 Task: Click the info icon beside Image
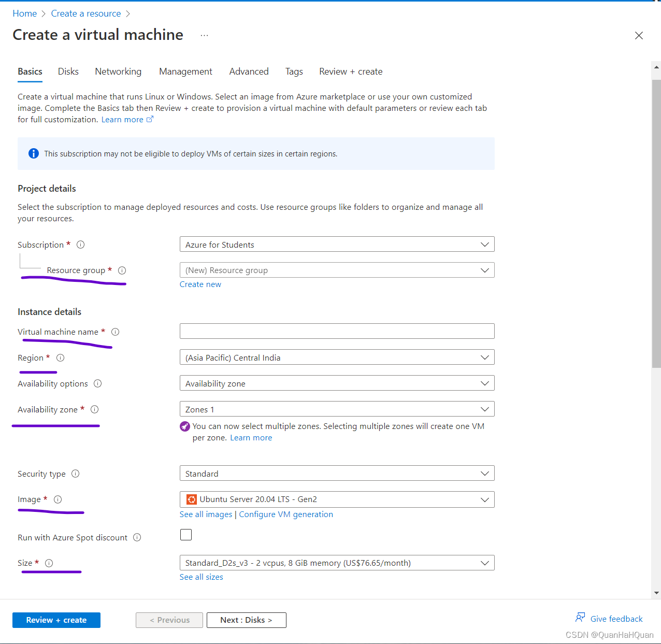58,499
